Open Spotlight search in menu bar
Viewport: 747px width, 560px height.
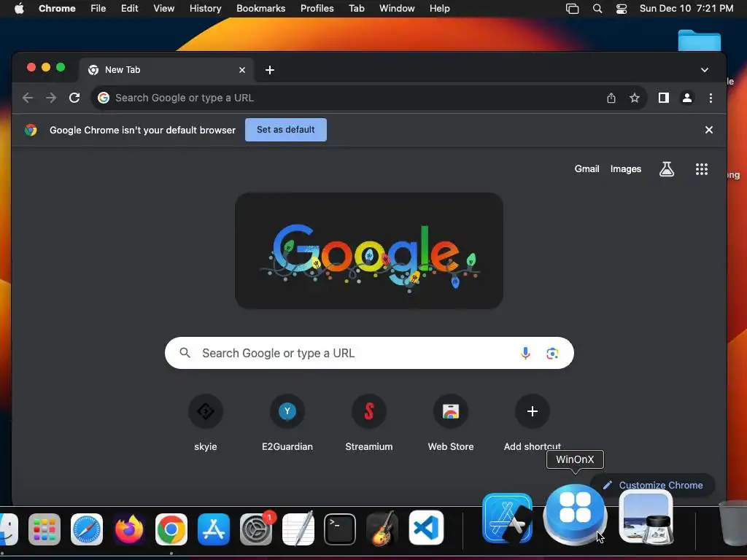click(597, 9)
